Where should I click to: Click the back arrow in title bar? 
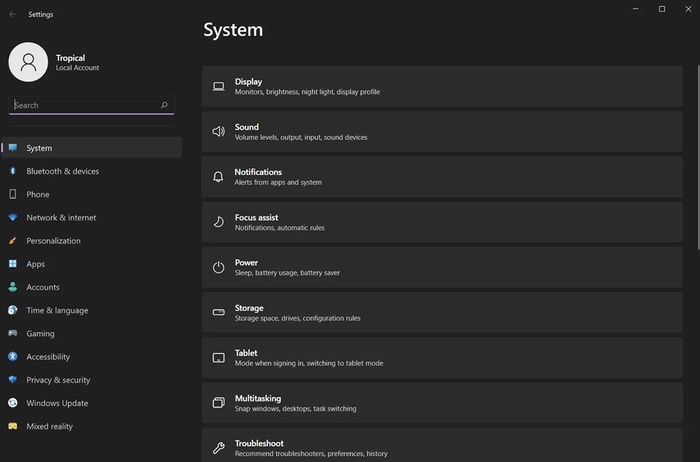[x=12, y=15]
